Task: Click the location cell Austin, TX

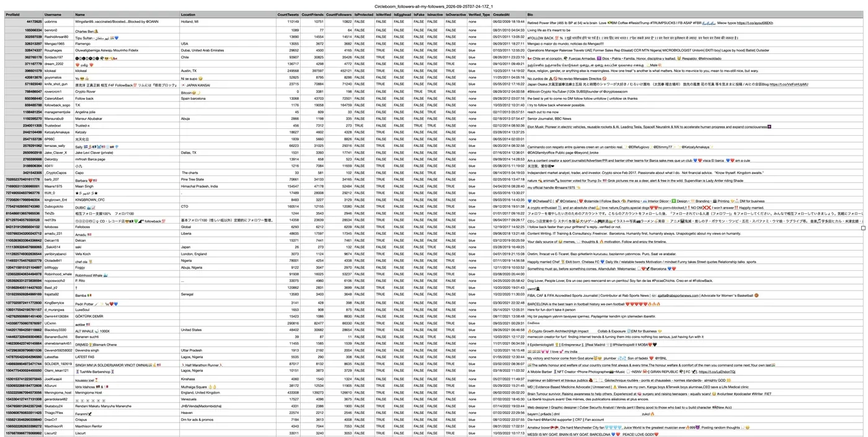Action: click(x=189, y=71)
